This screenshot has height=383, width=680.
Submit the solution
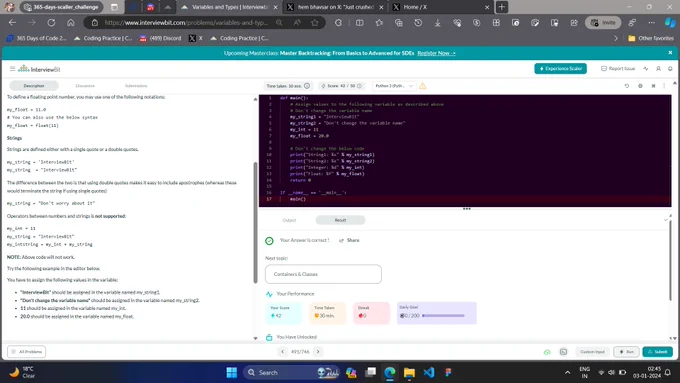657,352
